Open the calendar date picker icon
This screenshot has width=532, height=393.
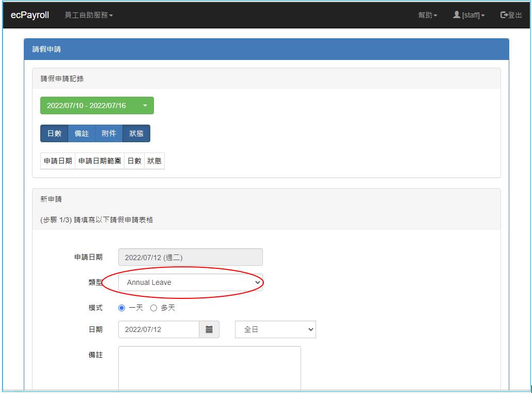[x=209, y=329]
